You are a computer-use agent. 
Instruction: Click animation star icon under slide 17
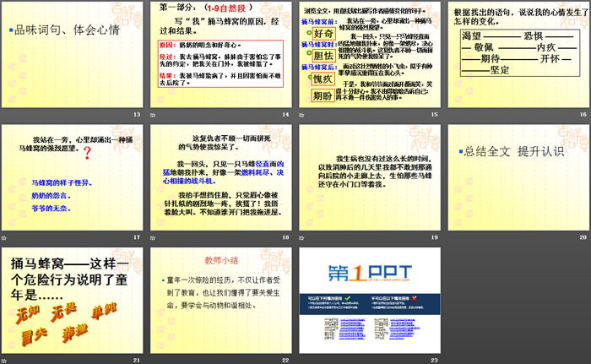point(3,237)
